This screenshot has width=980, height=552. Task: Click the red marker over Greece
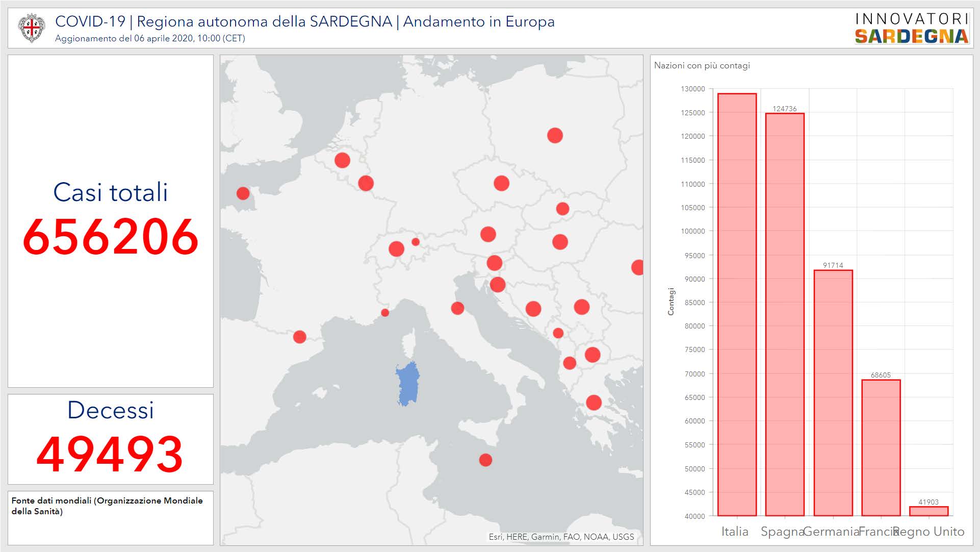click(x=594, y=403)
